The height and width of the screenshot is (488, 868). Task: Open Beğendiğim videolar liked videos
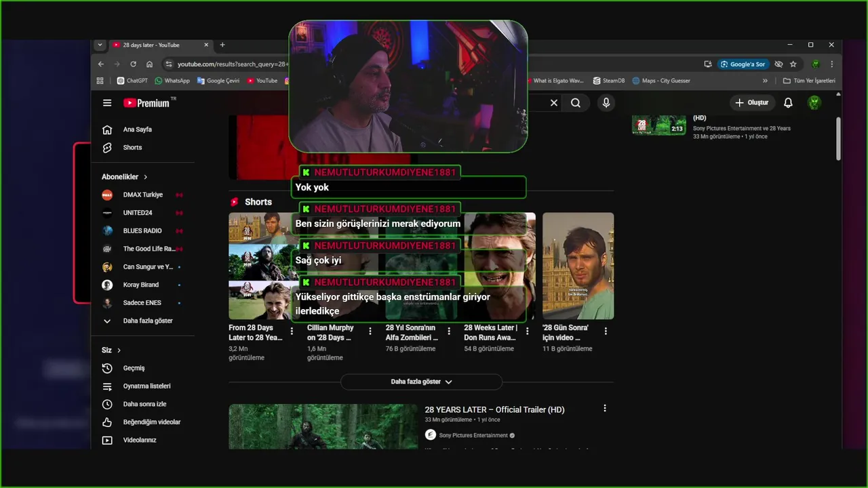(152, 422)
